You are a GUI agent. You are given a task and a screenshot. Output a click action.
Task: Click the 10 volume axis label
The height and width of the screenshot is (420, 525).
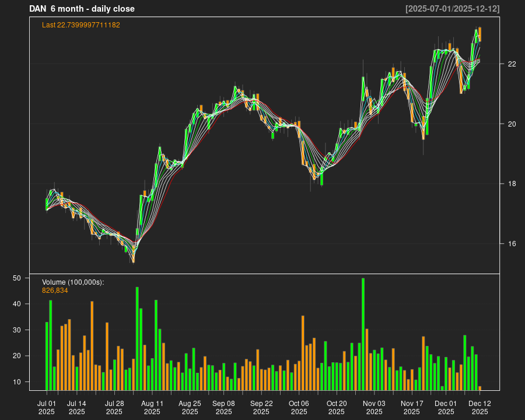pyautogui.click(x=17, y=382)
